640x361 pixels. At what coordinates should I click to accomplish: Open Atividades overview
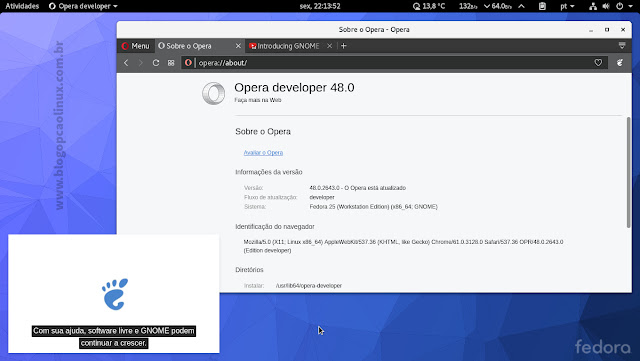(22, 6)
